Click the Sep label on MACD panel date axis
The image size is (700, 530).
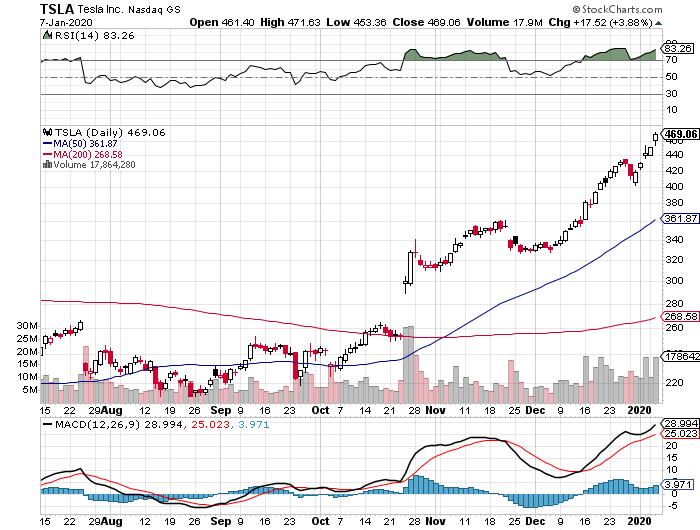[x=221, y=522]
